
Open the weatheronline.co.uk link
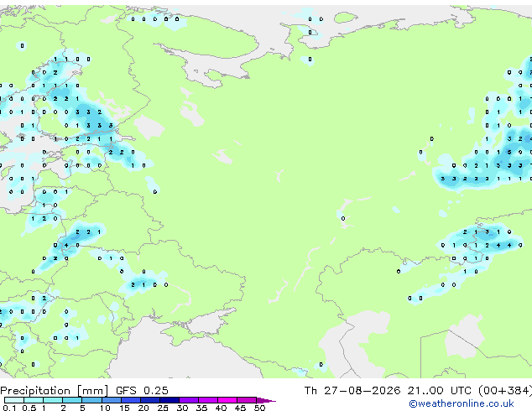click(462, 403)
